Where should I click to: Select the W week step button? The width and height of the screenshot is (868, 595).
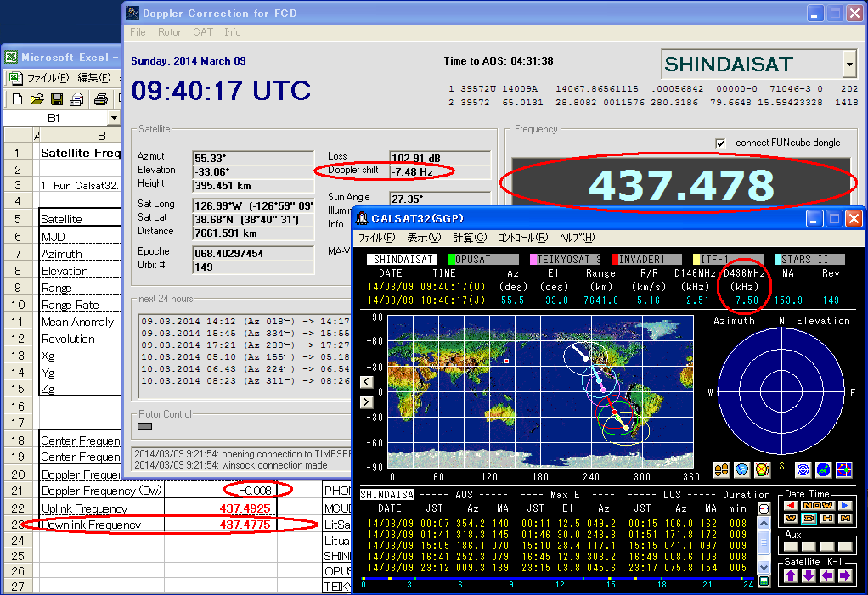(x=791, y=518)
